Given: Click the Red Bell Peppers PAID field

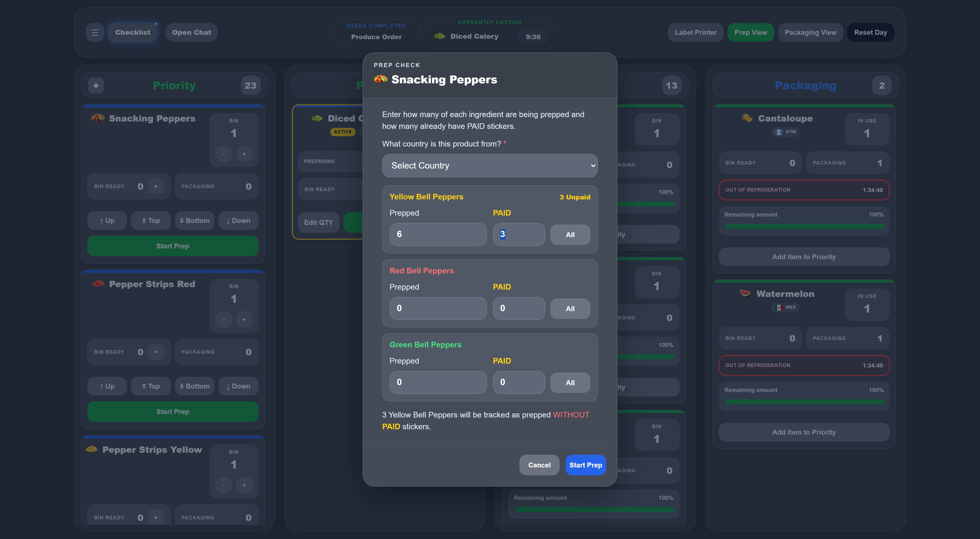Looking at the screenshot, I should click(519, 308).
